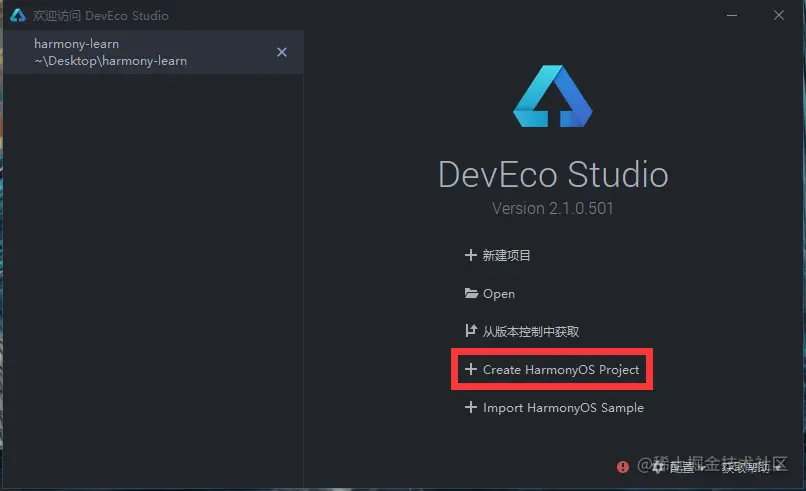Screen dimensions: 806x491
Task: Choose Import HarmonyOS Sample
Action: point(554,408)
